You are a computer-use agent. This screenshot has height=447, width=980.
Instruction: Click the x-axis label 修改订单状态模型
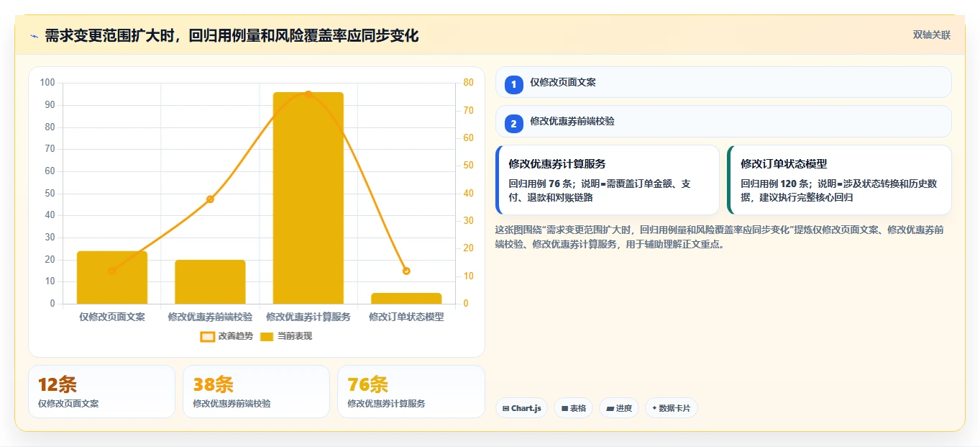tap(406, 317)
